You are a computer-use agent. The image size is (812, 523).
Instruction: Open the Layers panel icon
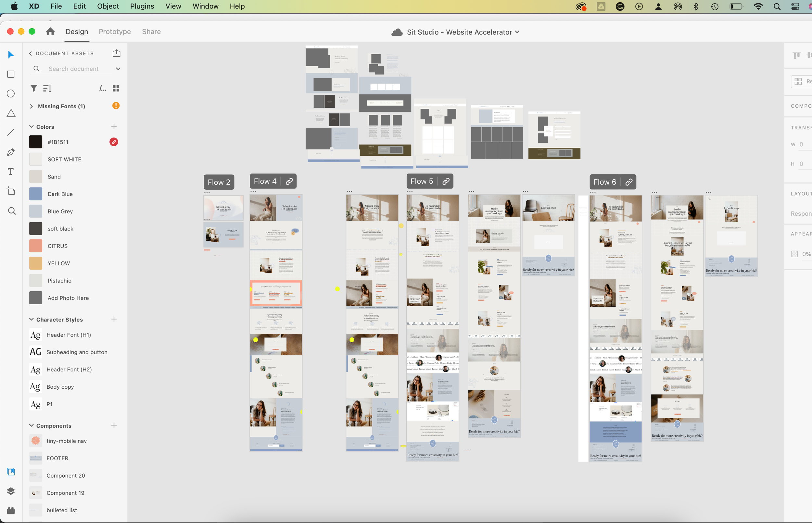11,491
